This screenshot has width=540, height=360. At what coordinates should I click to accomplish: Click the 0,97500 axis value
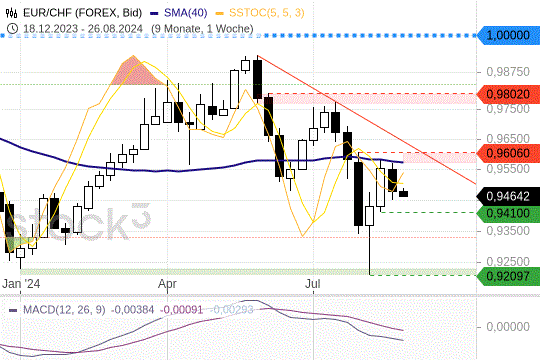pyautogui.click(x=508, y=109)
